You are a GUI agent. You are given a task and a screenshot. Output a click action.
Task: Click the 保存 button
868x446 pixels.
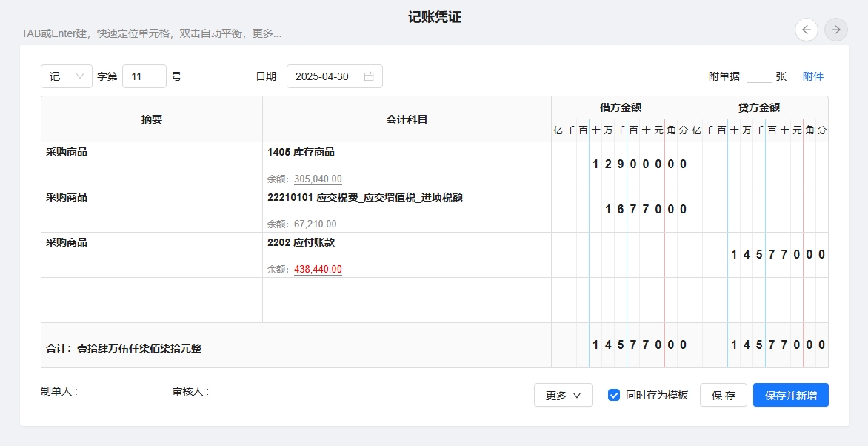[723, 395]
